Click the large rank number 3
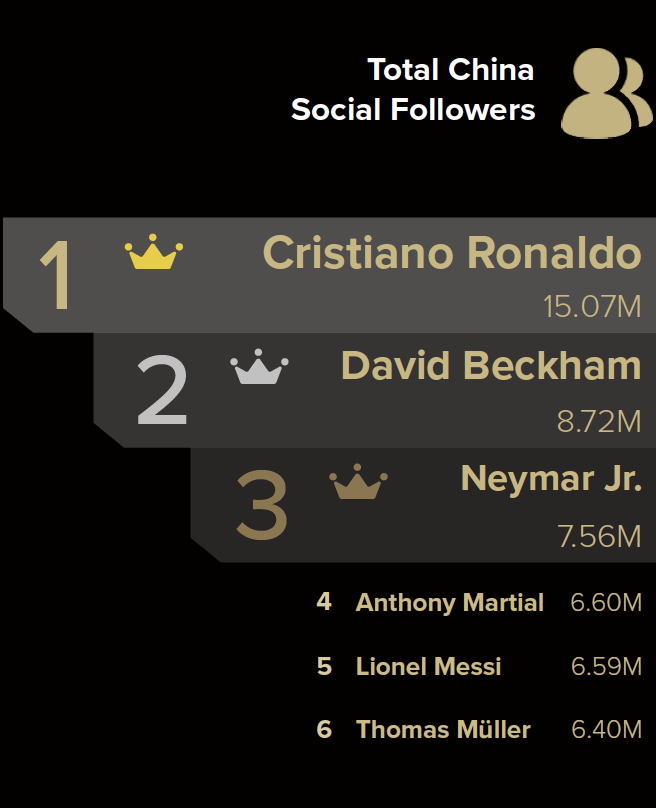The width and height of the screenshot is (656, 808). (262, 504)
